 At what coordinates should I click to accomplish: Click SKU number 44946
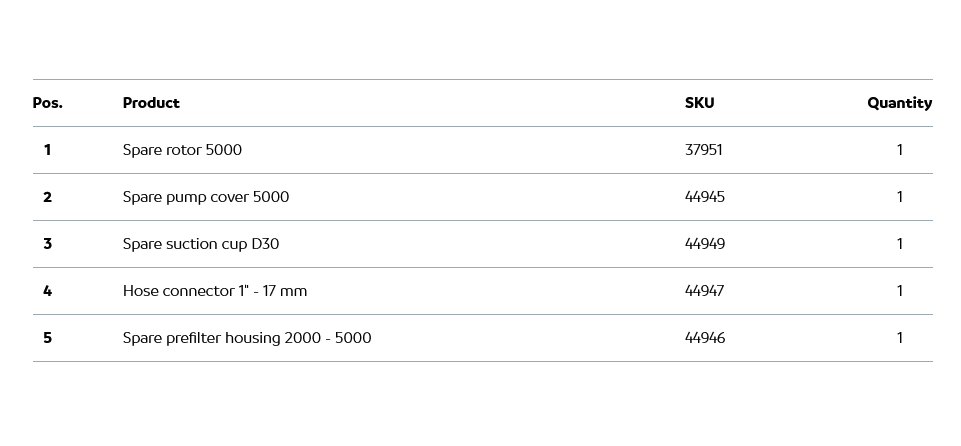(x=705, y=338)
